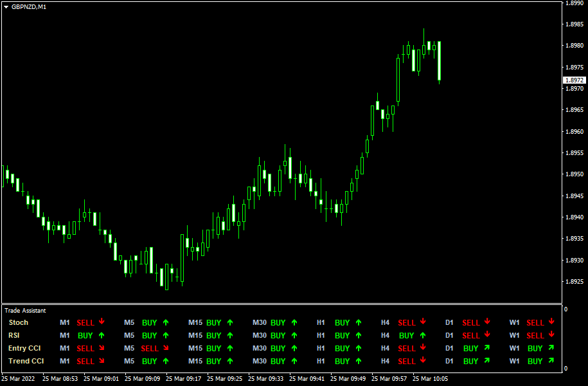588x386 pixels.
Task: Click the red diagonal arrow beside Entry CCI M5 SELL
Action: point(166,348)
